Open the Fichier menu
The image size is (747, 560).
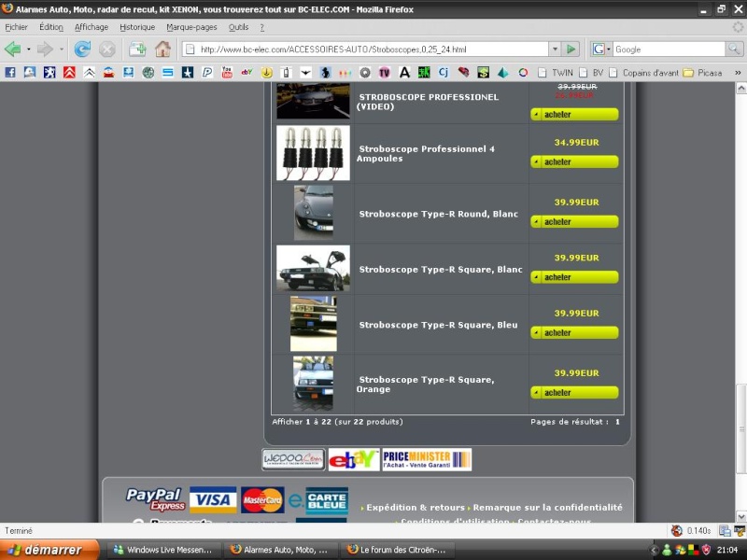[16, 27]
